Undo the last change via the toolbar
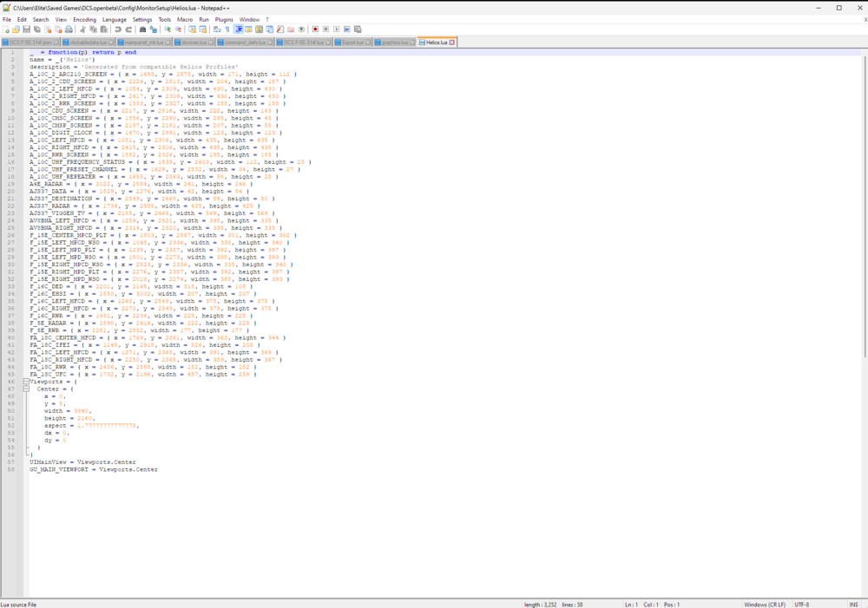 point(118,29)
